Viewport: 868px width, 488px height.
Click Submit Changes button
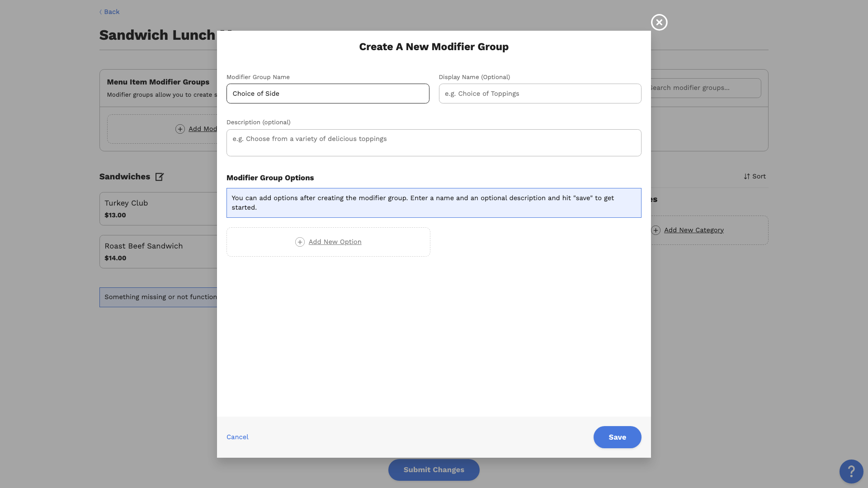pos(434,470)
